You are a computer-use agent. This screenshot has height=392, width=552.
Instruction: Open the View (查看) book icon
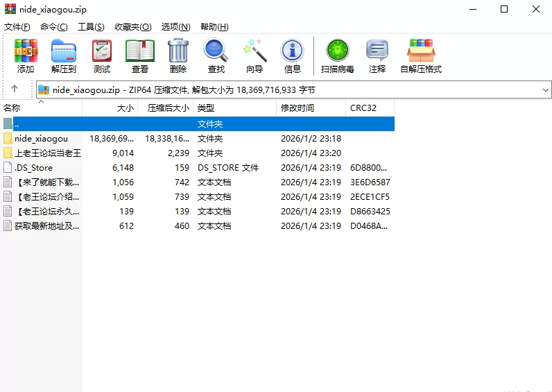click(x=140, y=56)
